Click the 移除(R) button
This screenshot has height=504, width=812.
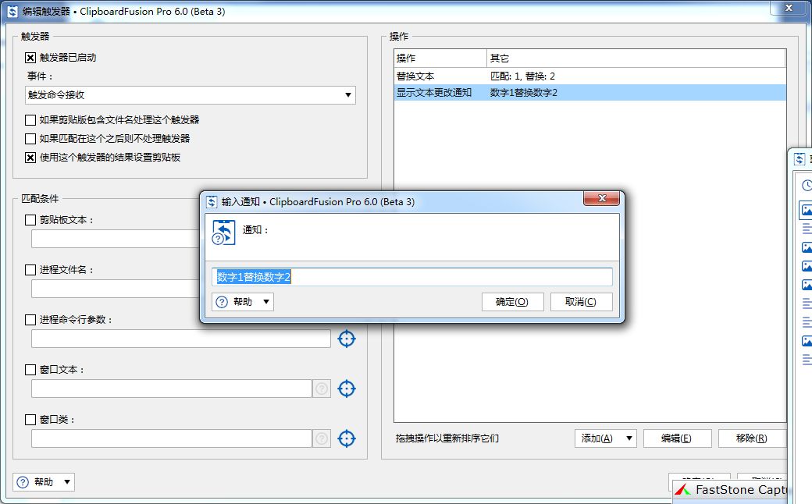(752, 438)
